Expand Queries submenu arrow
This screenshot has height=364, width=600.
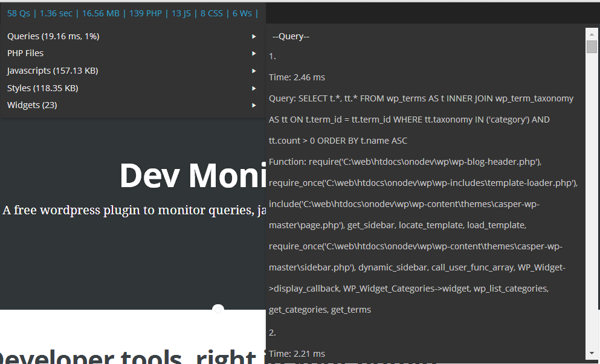pyautogui.click(x=254, y=36)
